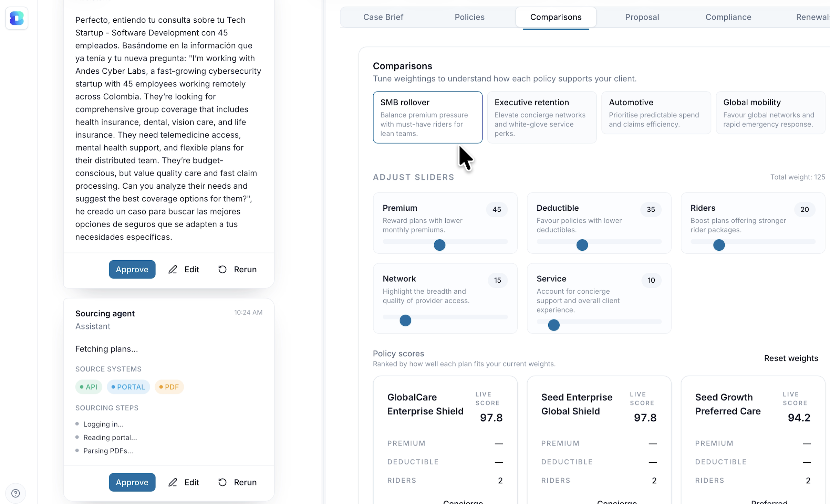This screenshot has width=830, height=504.
Task: Click the app logo icon in sidebar
Action: 17,18
